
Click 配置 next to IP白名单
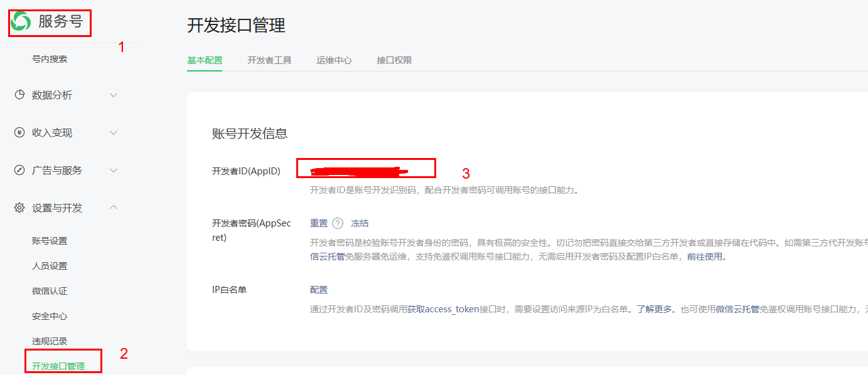pos(319,290)
